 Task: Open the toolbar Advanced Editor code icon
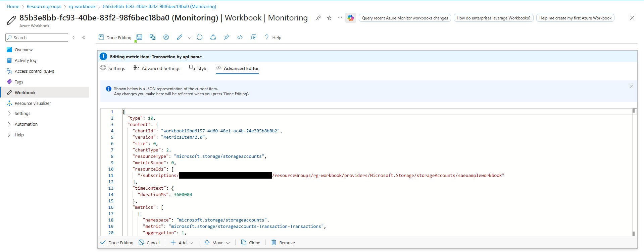tap(240, 38)
